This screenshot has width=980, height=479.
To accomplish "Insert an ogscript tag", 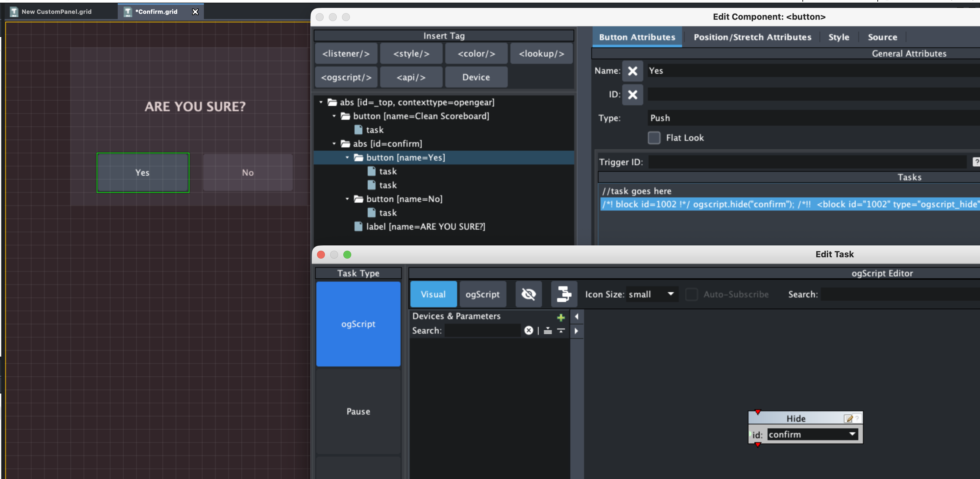I will [x=346, y=77].
